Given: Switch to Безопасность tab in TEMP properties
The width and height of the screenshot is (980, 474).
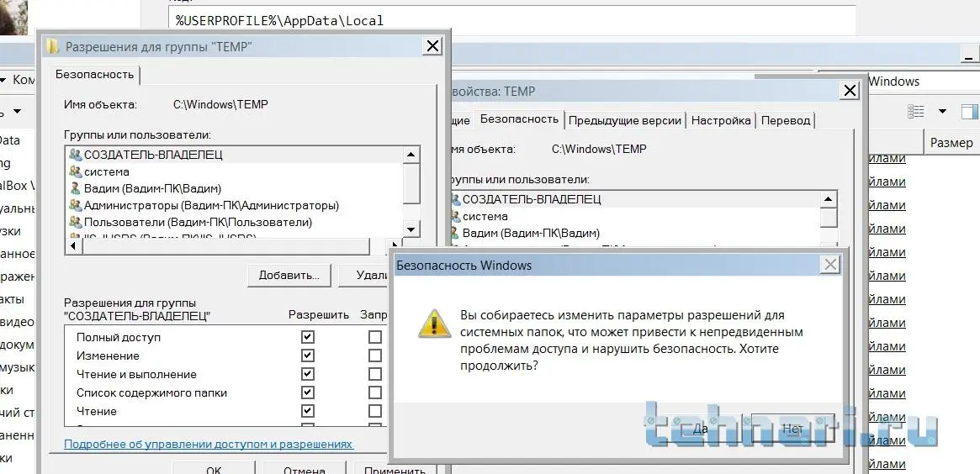Looking at the screenshot, I should pos(519,118).
